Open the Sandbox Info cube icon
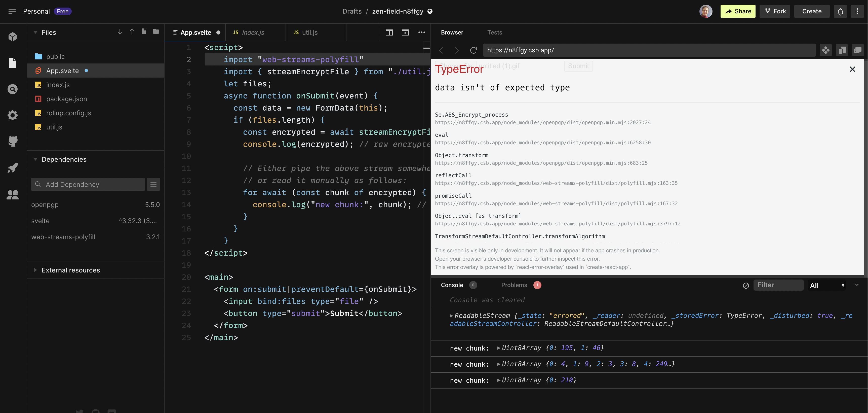The image size is (868, 413). point(13,37)
